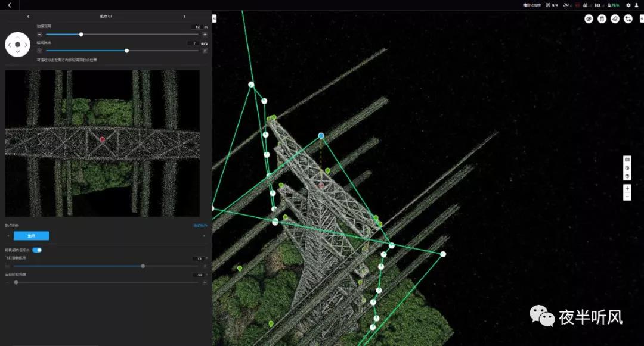
Task: Open the user account profile icon
Action: coord(636,5)
